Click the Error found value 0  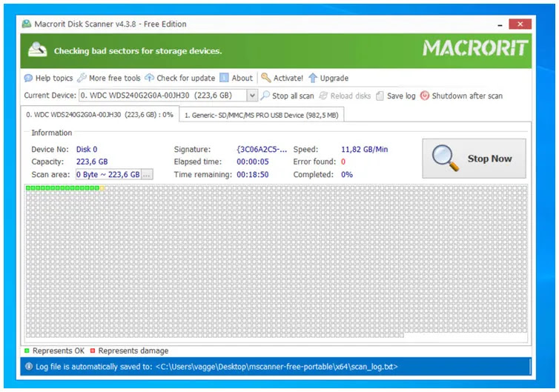(343, 162)
